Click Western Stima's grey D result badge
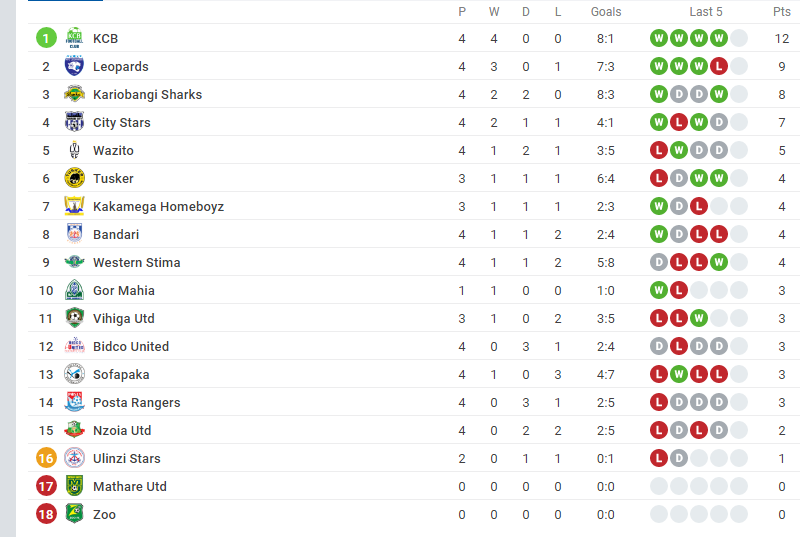The height and width of the screenshot is (537, 800). pyautogui.click(x=659, y=263)
